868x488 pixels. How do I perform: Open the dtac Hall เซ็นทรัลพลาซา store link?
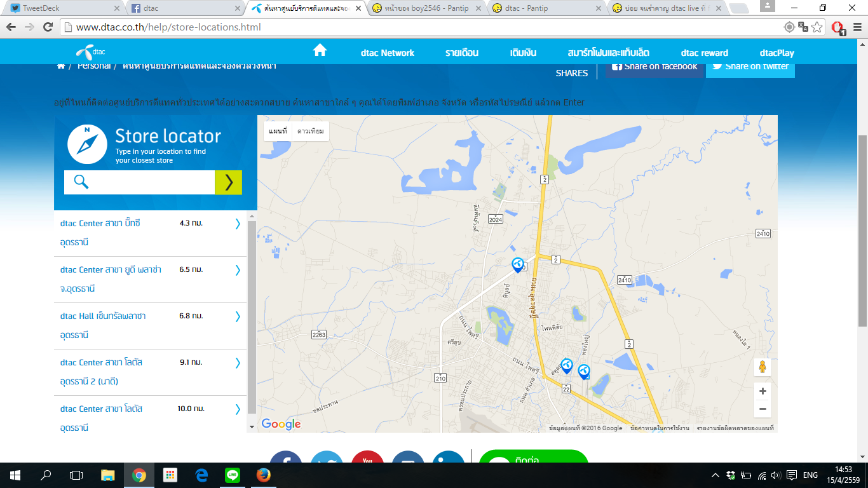click(103, 325)
